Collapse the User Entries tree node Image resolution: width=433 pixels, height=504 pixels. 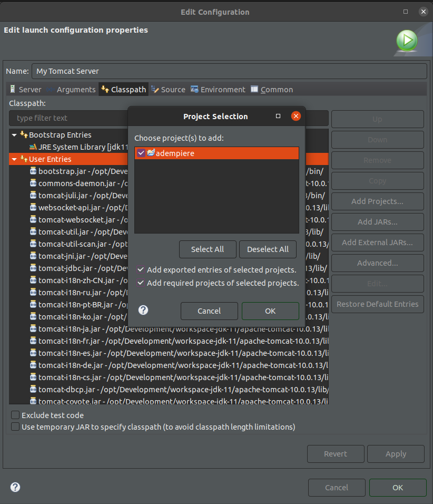pyautogui.click(x=14, y=159)
